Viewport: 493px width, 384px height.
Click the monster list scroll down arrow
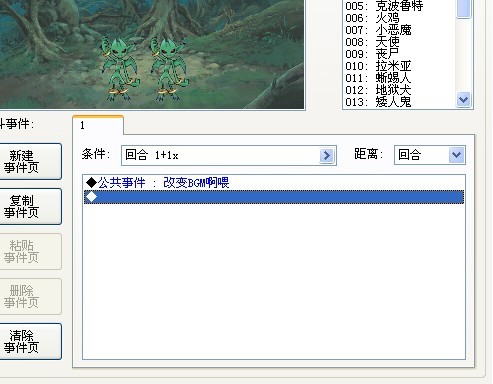click(x=463, y=100)
